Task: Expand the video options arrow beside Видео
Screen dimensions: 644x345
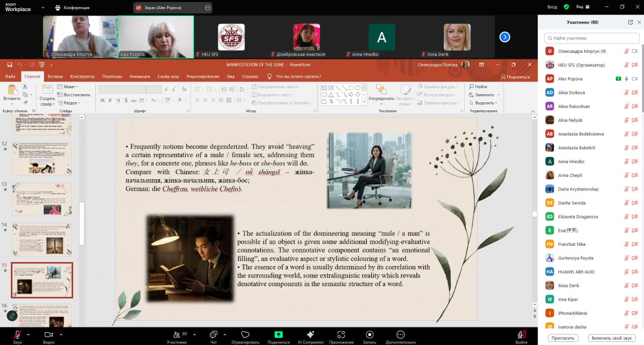Action: click(61, 334)
